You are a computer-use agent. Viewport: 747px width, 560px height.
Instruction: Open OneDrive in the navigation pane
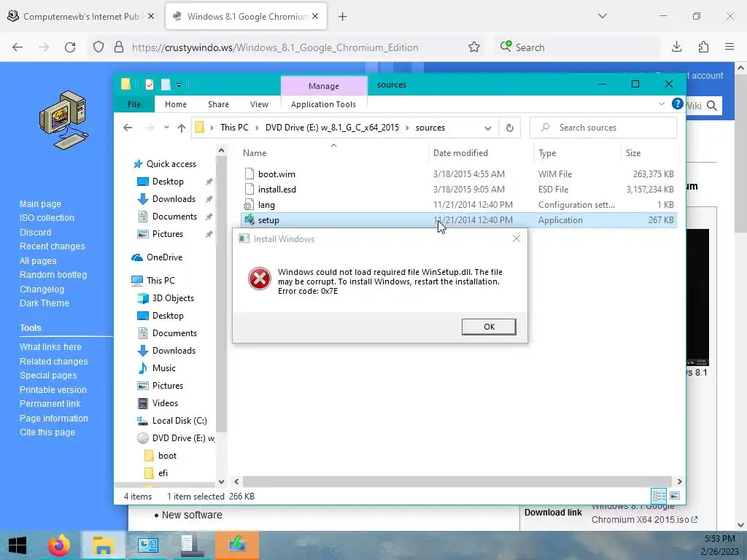(x=164, y=257)
